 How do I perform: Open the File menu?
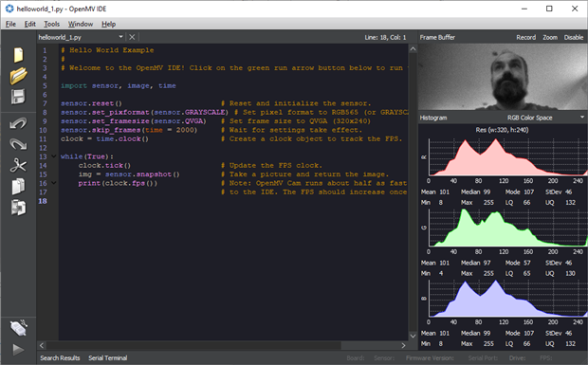(x=10, y=24)
